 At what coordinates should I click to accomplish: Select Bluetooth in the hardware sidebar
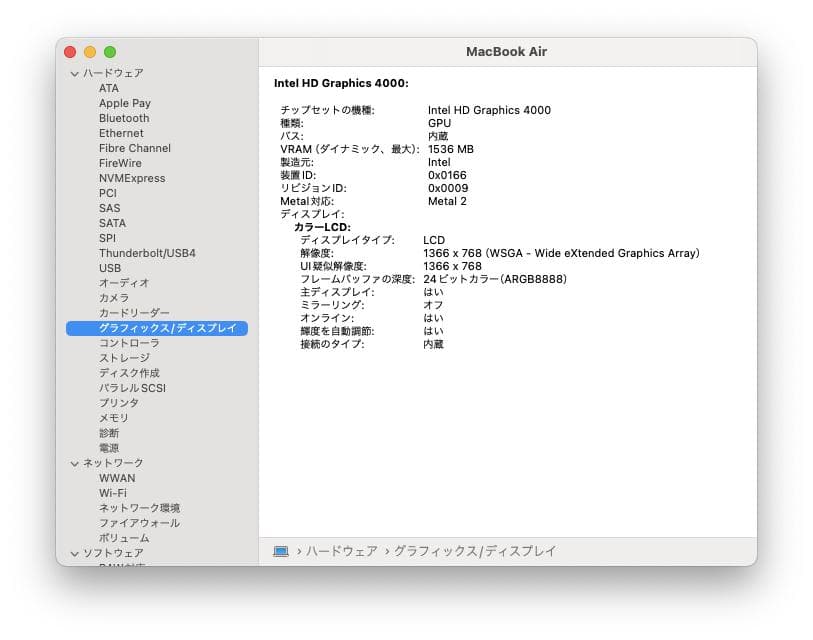tap(123, 118)
